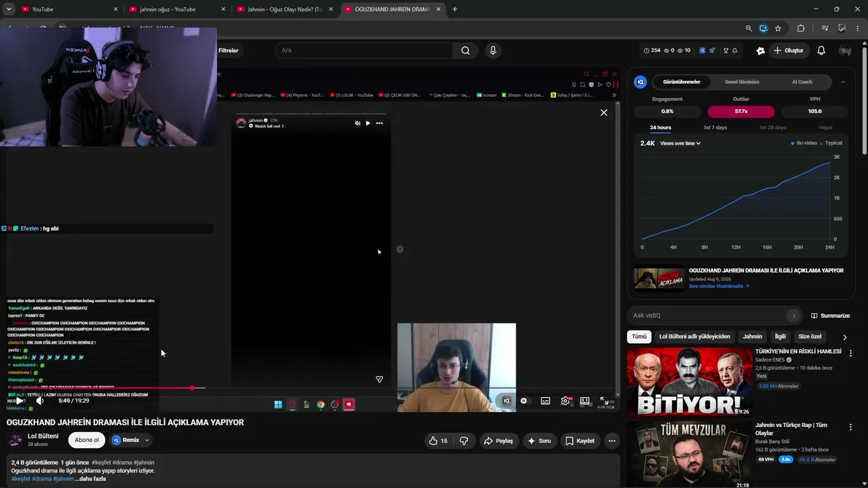Open a new browser tab
The height and width of the screenshot is (488, 868).
click(x=454, y=9)
